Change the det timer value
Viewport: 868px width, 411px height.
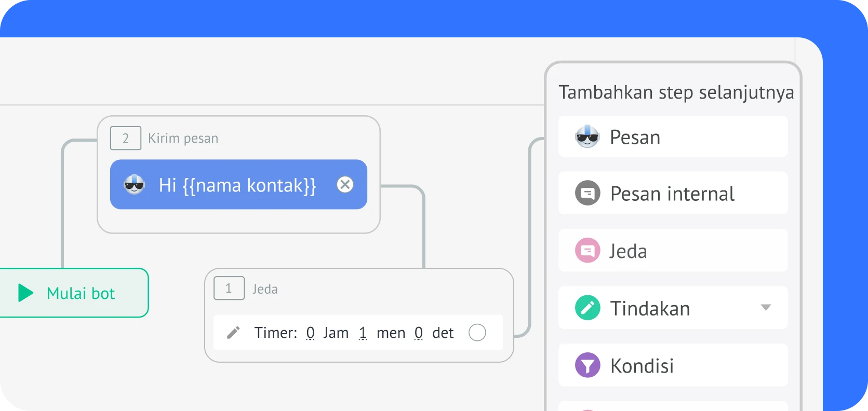pyautogui.click(x=419, y=333)
